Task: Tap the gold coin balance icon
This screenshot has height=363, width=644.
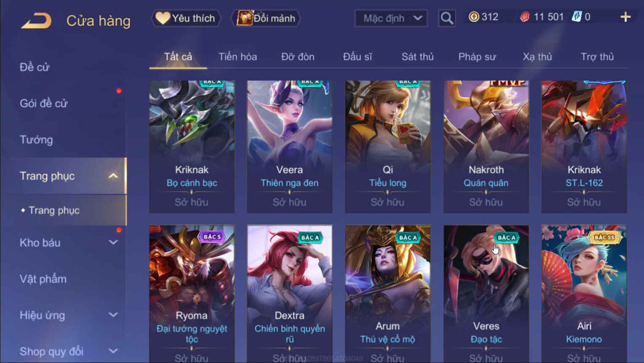Action: point(474,17)
